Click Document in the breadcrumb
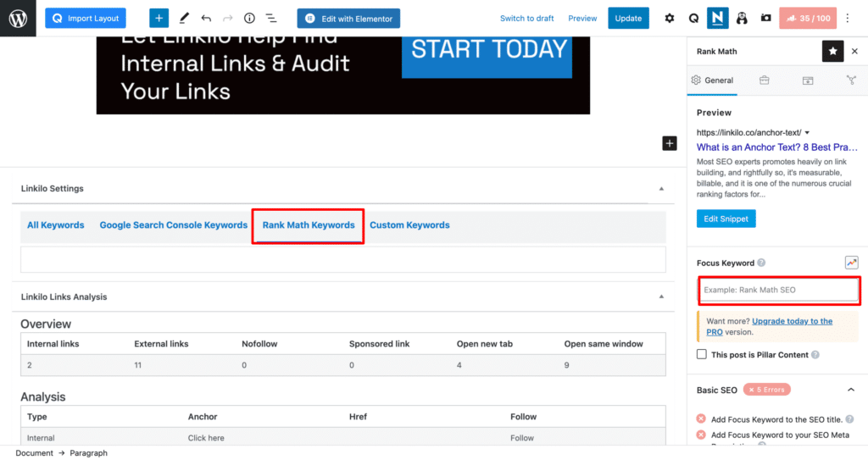 34,453
